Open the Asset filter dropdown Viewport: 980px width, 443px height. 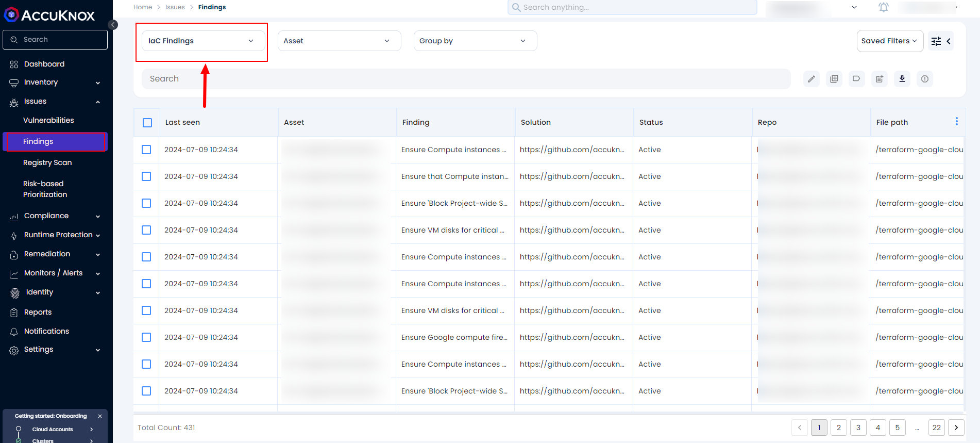click(x=340, y=41)
